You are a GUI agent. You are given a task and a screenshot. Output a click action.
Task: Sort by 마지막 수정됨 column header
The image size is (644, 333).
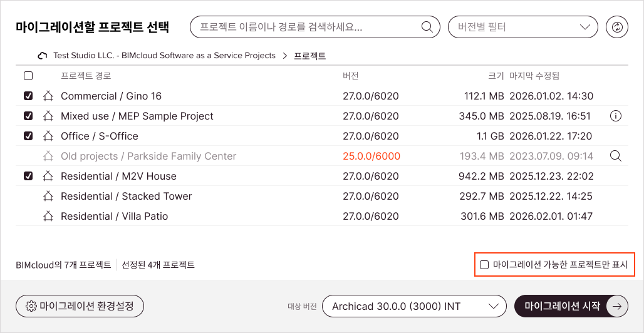534,76
